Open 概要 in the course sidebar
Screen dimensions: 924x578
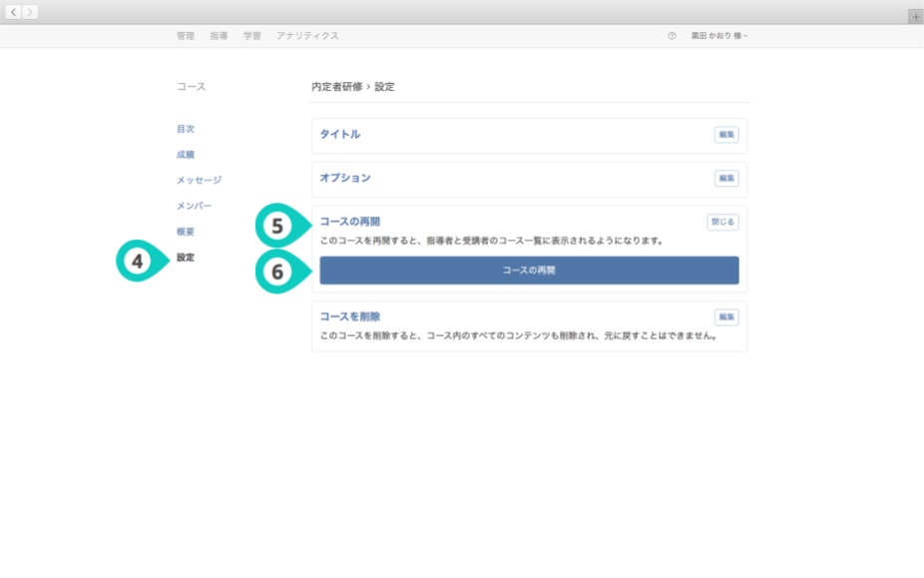(186, 232)
